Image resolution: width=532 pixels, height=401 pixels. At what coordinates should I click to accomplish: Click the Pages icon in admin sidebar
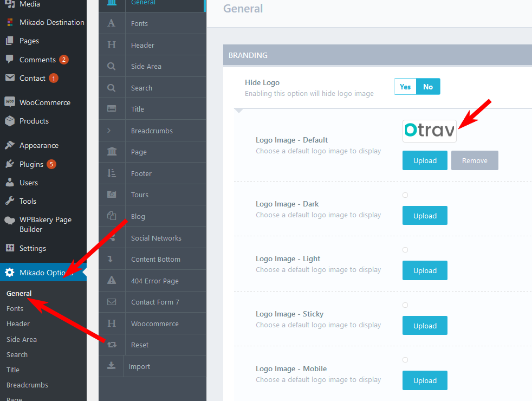tap(10, 41)
